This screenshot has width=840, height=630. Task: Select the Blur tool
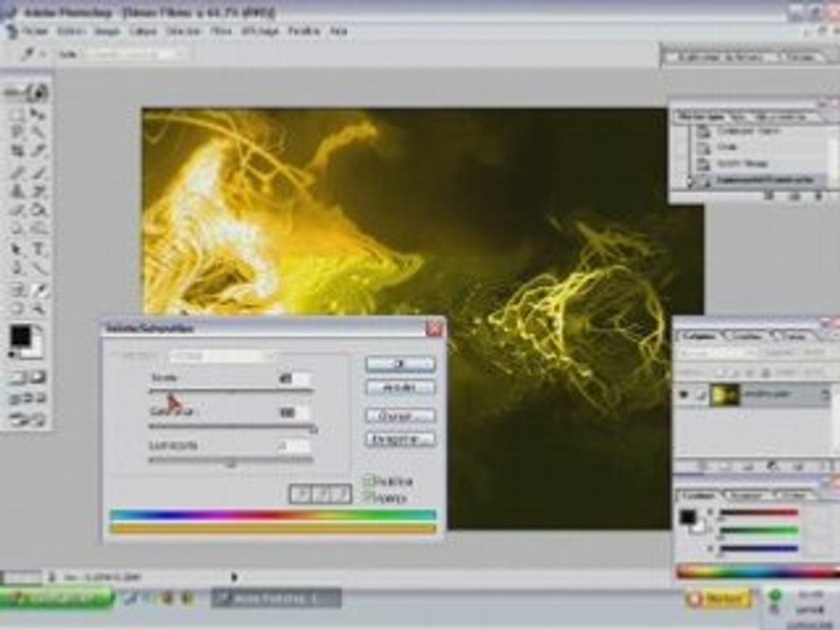17,228
